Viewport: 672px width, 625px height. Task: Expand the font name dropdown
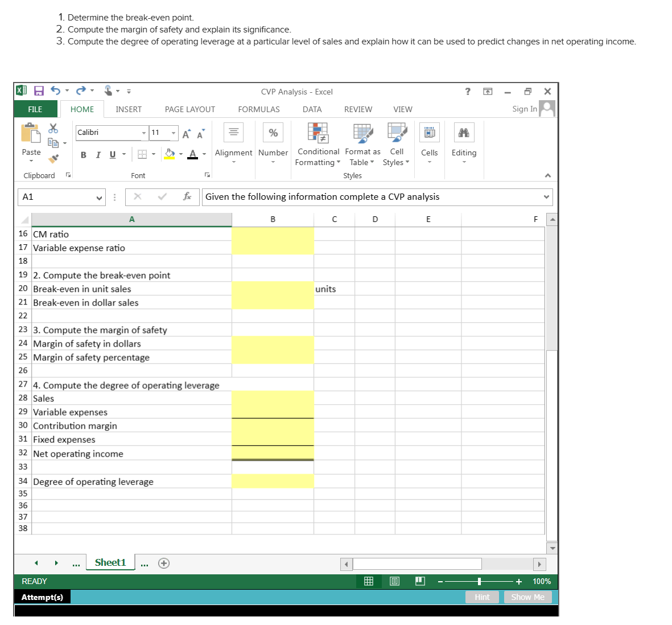(x=144, y=133)
